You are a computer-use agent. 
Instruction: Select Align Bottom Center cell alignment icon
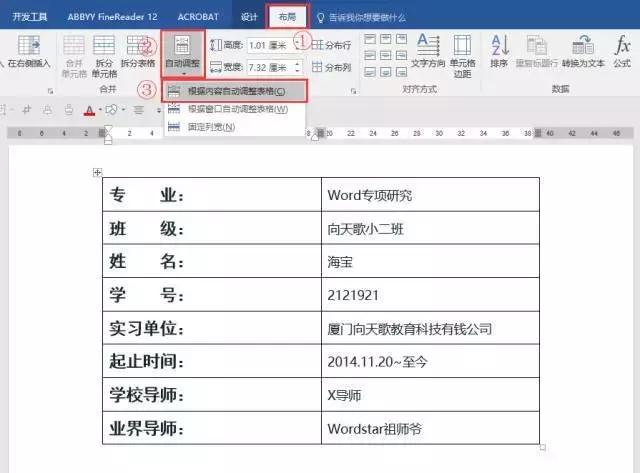pyautogui.click(x=386, y=72)
